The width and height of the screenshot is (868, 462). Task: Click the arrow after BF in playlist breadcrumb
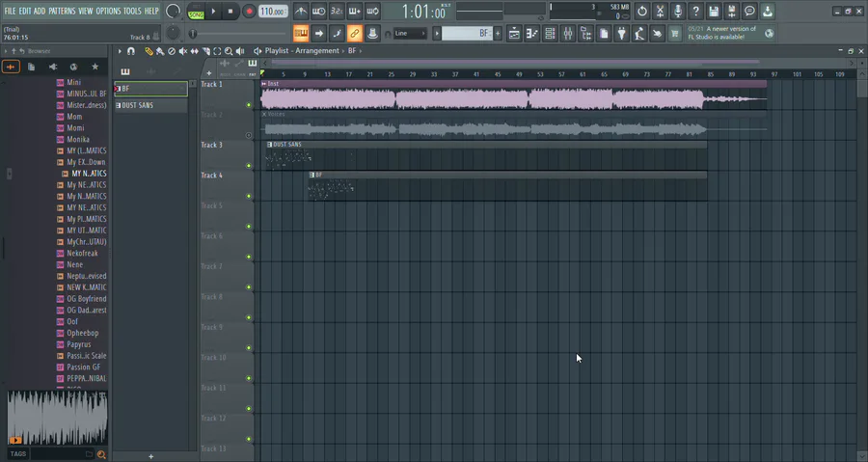(x=361, y=51)
